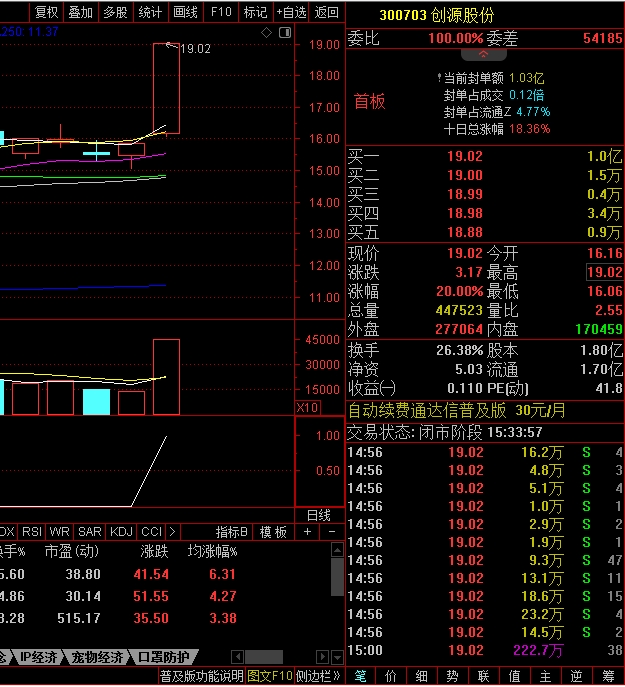The width and height of the screenshot is (625, 687).
Task: Click scroll-up arrow of list scrollbar
Action: (337, 549)
